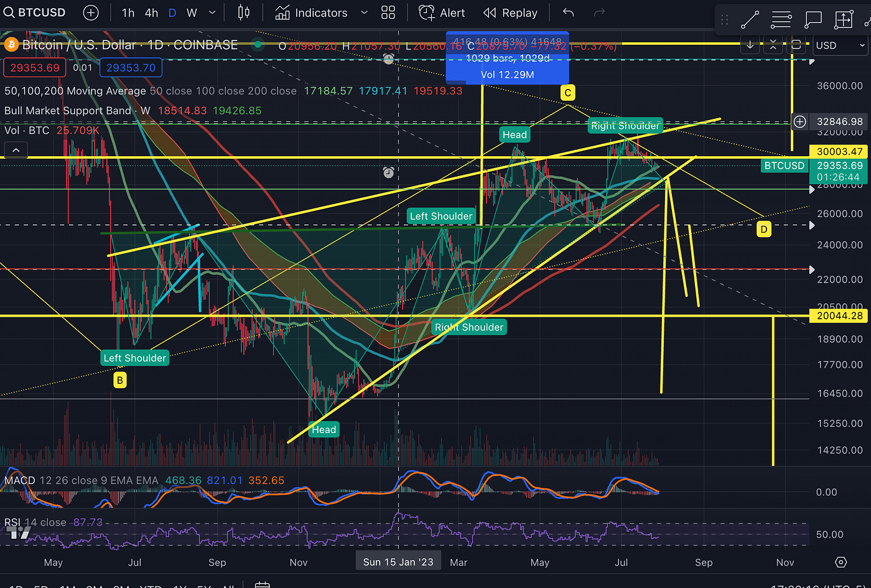
Task: Open the BTCUSD symbol search
Action: point(34,12)
